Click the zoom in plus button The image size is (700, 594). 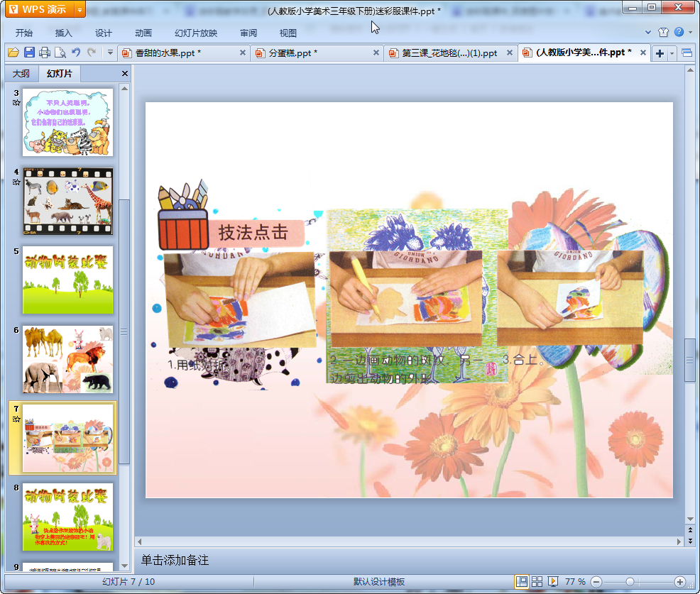[680, 582]
